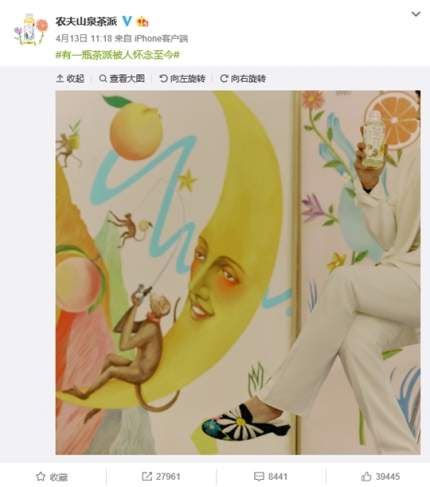Viewport: 430px width, 487px height.
Task: Click the magnifier icon beside 查看大图
Action: click(x=103, y=79)
